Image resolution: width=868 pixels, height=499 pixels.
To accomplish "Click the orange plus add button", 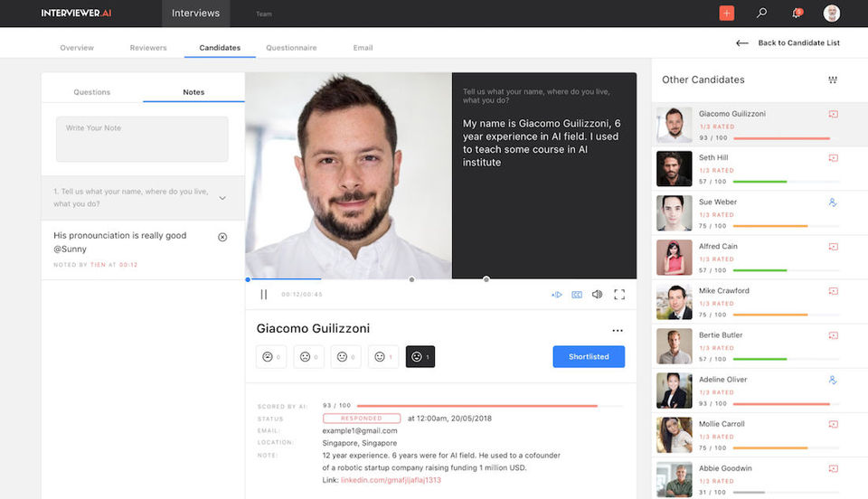I will pyautogui.click(x=726, y=13).
